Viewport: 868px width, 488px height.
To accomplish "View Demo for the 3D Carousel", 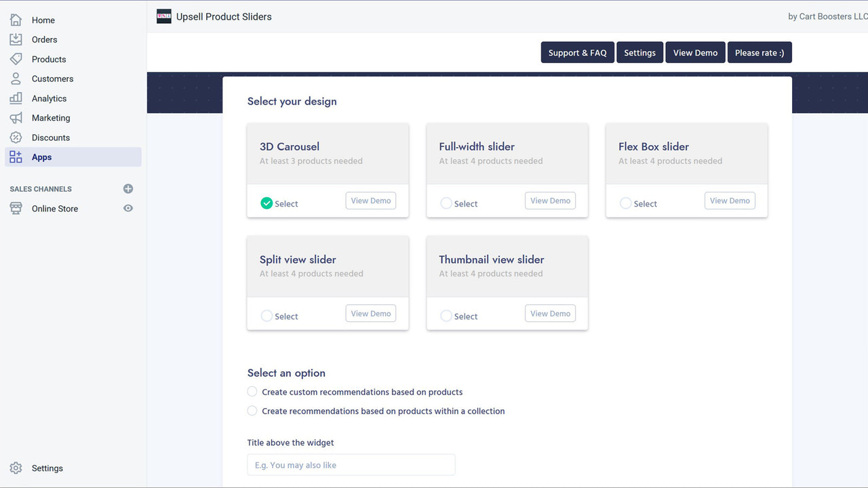I will pos(370,200).
